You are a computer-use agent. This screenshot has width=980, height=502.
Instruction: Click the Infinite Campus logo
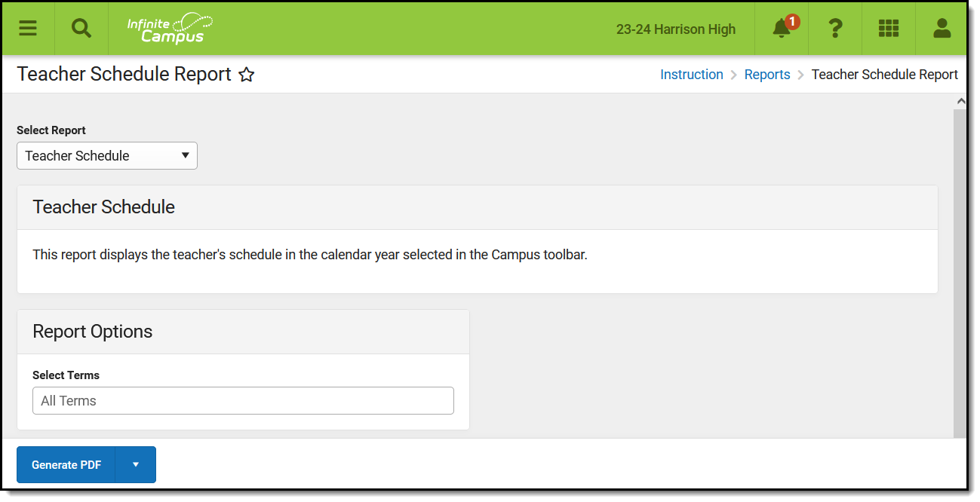pyautogui.click(x=170, y=29)
